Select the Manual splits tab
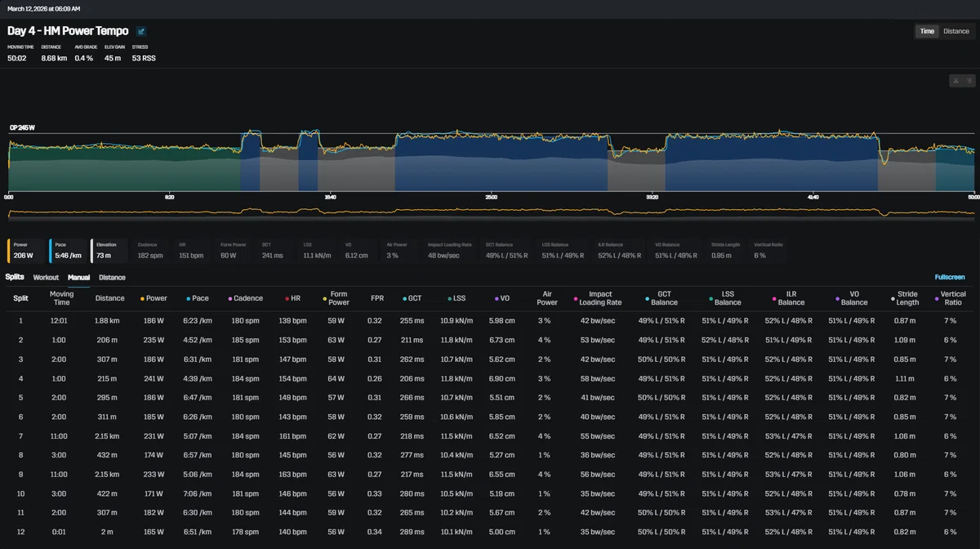 point(78,278)
